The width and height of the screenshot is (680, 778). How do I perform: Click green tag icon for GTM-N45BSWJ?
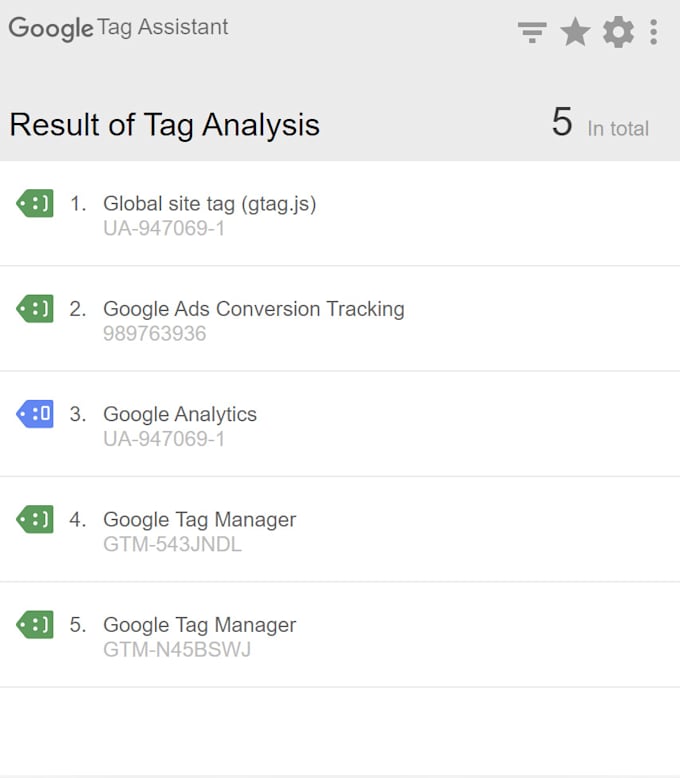click(35, 625)
